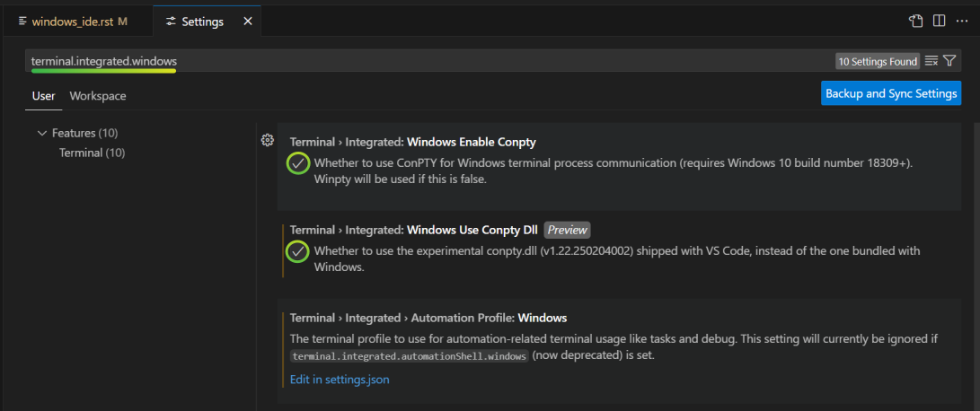Split the editor to the right
The image size is (980, 411).
pyautogui.click(x=939, y=22)
